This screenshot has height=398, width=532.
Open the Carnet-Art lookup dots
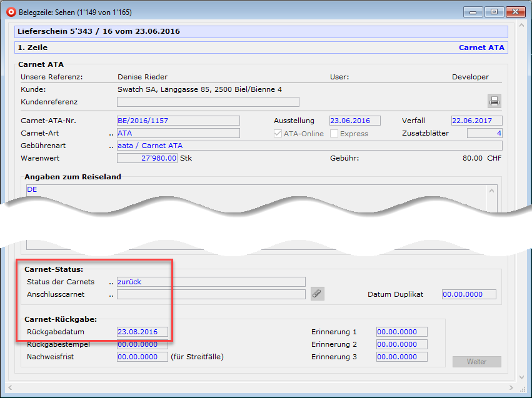(111, 134)
